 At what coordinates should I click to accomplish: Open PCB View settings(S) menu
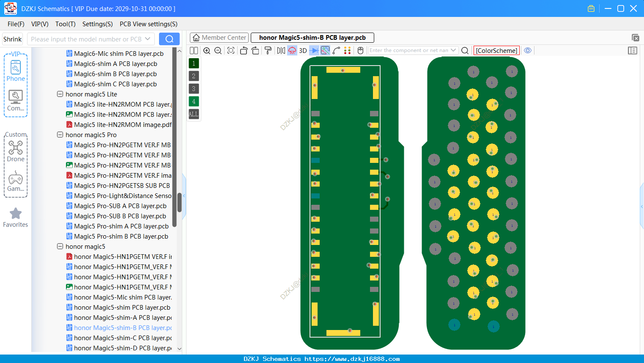pyautogui.click(x=148, y=24)
